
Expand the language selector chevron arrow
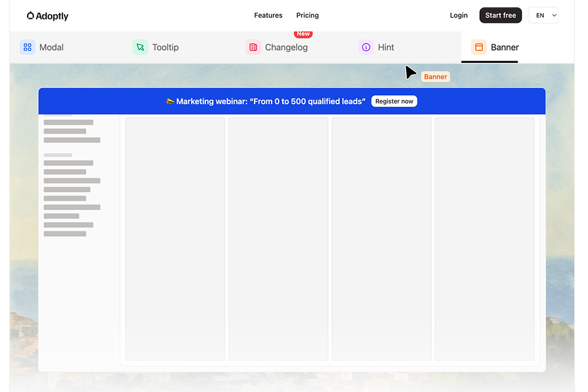click(554, 15)
